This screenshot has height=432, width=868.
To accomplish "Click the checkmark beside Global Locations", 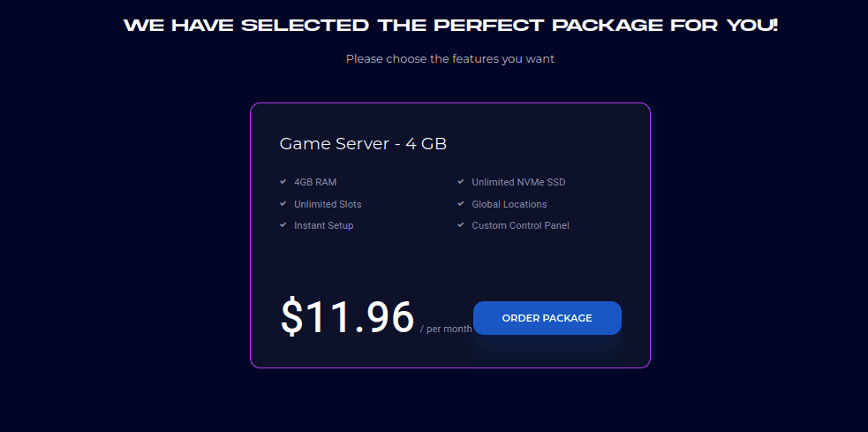I will 461,204.
